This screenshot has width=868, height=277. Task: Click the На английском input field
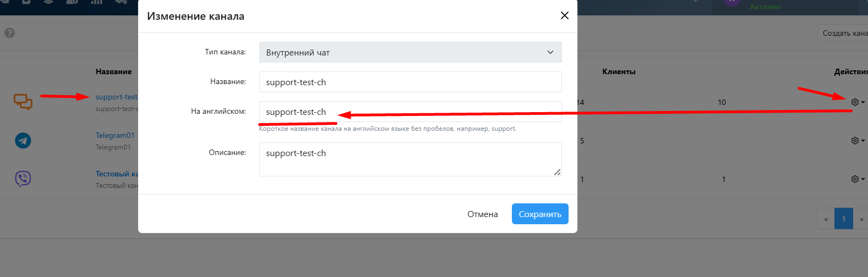point(410,112)
